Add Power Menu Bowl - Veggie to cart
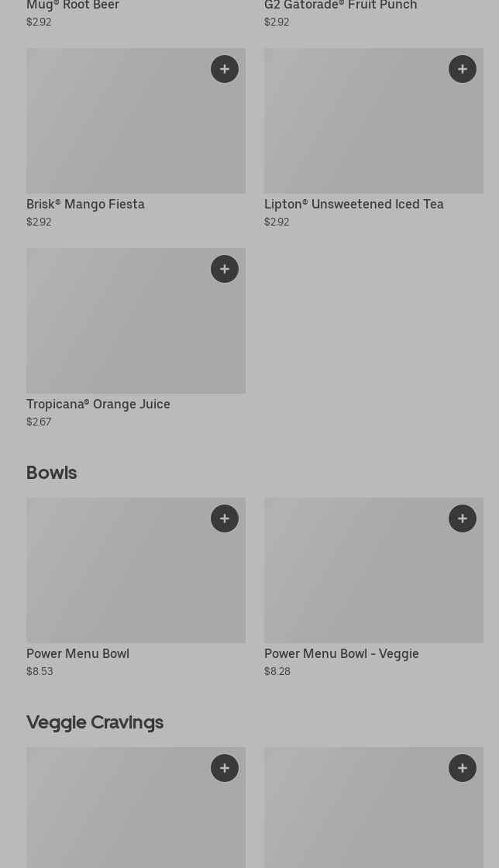The image size is (499, 868). pyautogui.click(x=463, y=518)
